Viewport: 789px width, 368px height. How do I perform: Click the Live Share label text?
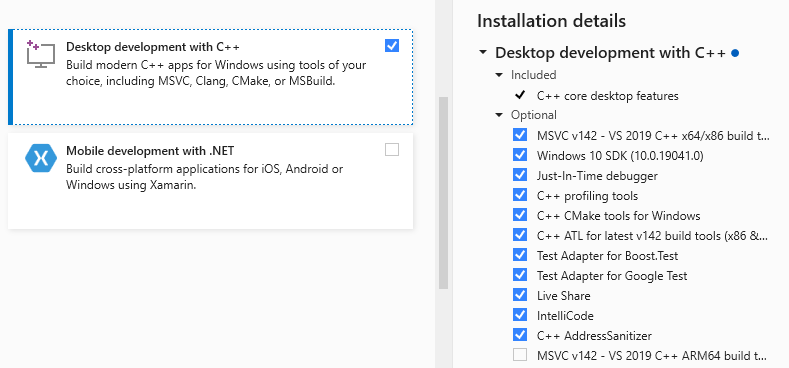point(564,296)
